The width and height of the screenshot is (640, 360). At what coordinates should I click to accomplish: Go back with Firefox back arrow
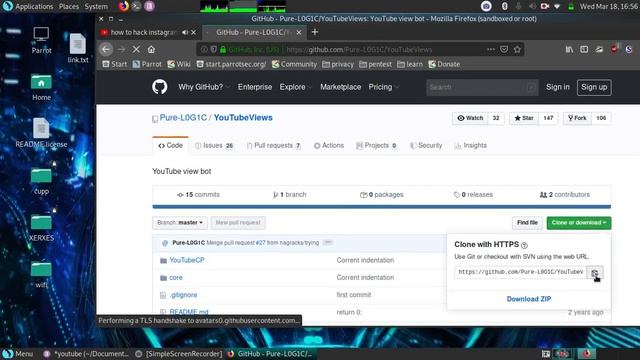tap(106, 49)
